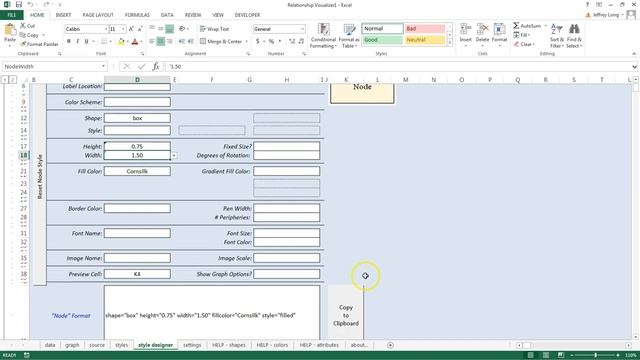Collapse the ribbon

click(x=634, y=53)
